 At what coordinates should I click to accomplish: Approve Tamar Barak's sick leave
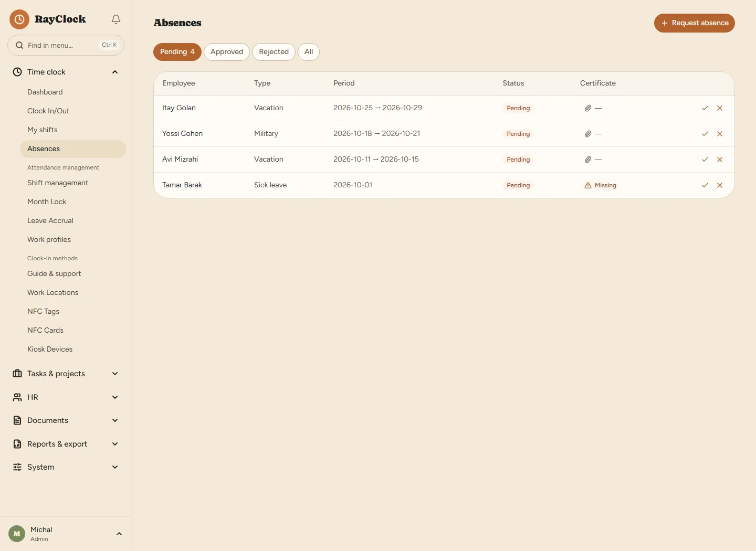point(705,185)
